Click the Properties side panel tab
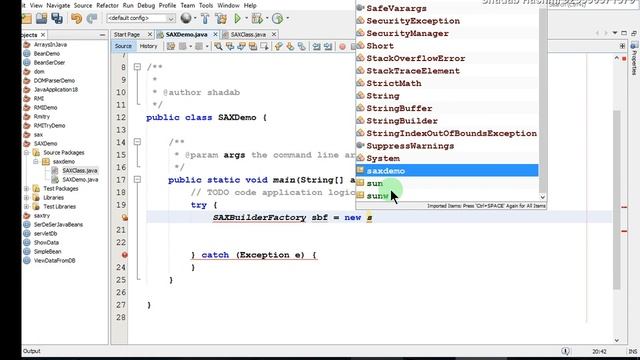Screen dimensions: 640x360 click(634, 59)
